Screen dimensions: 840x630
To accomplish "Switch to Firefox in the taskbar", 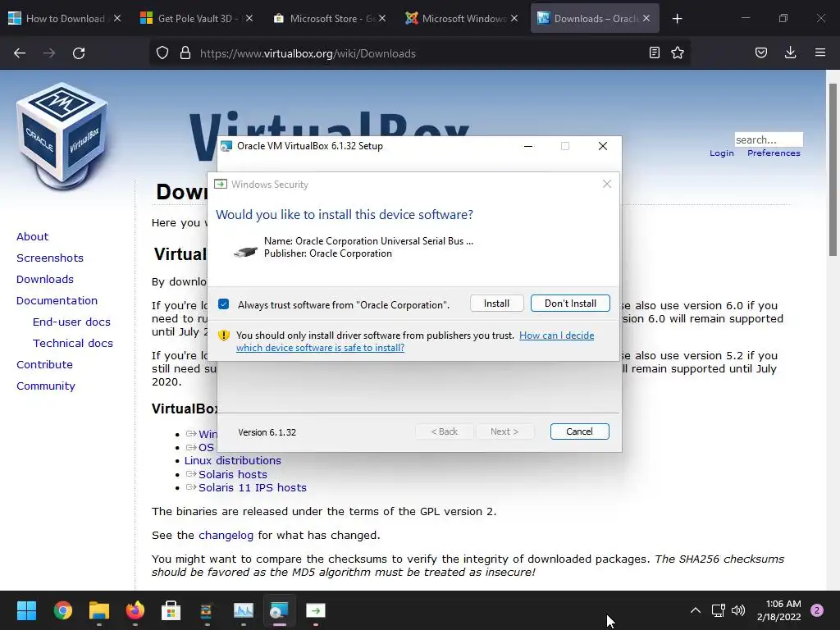I will tap(135, 610).
